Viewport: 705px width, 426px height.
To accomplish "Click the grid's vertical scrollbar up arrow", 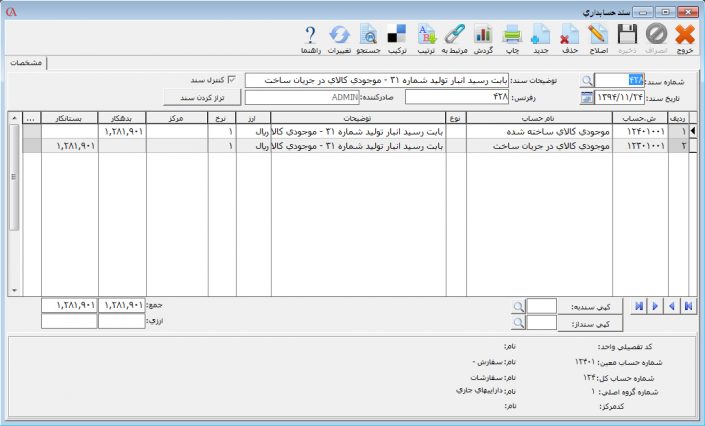I will click(14, 118).
